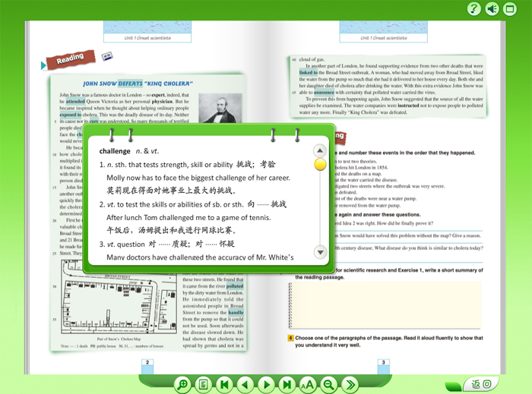Jump to the last page
This screenshot has width=532, height=394.
(x=287, y=385)
